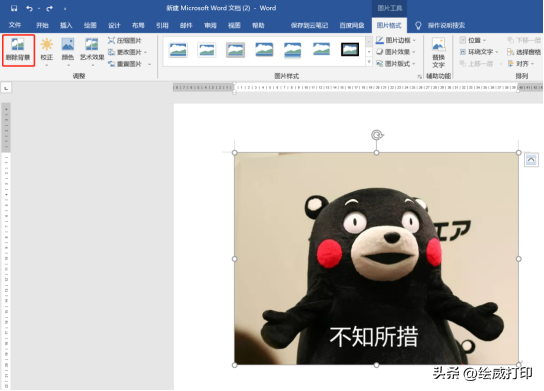Switch to the Layout (布局) tab
The height and width of the screenshot is (391, 544).
[138, 25]
